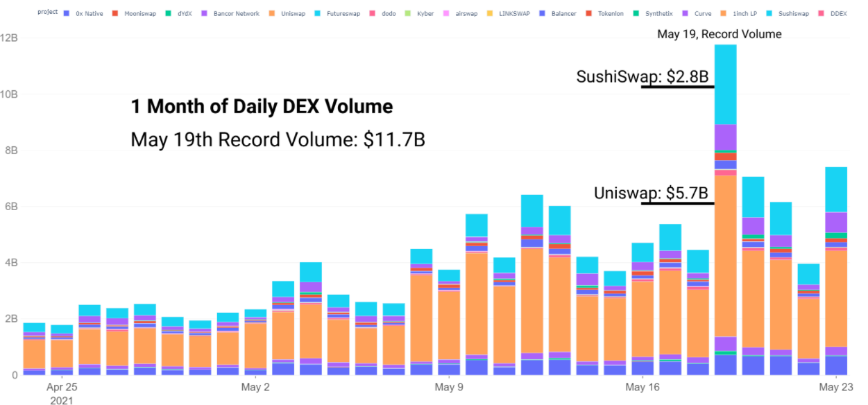The image size is (868, 405).
Task: Click the 'May 16' x-axis label
Action: point(643,387)
